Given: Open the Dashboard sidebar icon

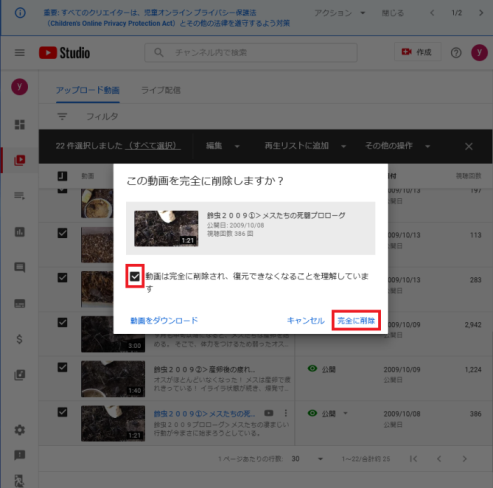Looking at the screenshot, I should coord(20,124).
